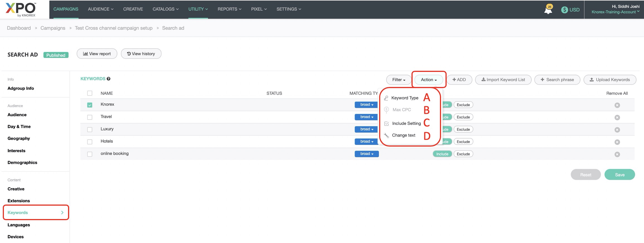Click Exclude for the online booking keyword
This screenshot has width=644, height=243.
click(x=463, y=154)
